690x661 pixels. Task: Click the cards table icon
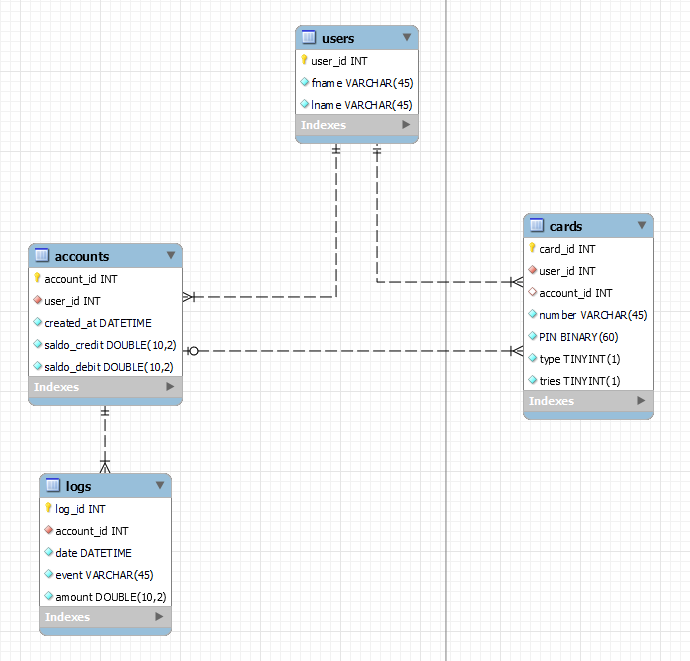pos(536,225)
